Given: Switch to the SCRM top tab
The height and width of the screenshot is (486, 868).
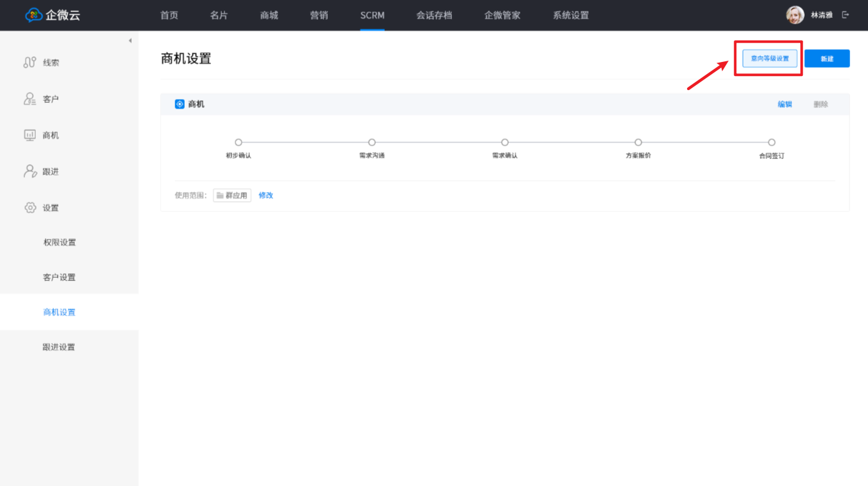Looking at the screenshot, I should point(372,15).
